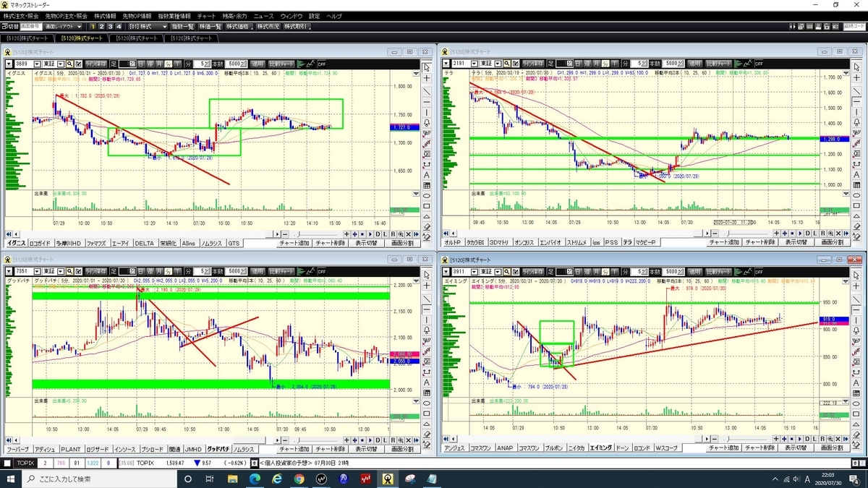This screenshot has height=488, width=868.
Task: Click the 指数一覧 button
Action: click(182, 26)
